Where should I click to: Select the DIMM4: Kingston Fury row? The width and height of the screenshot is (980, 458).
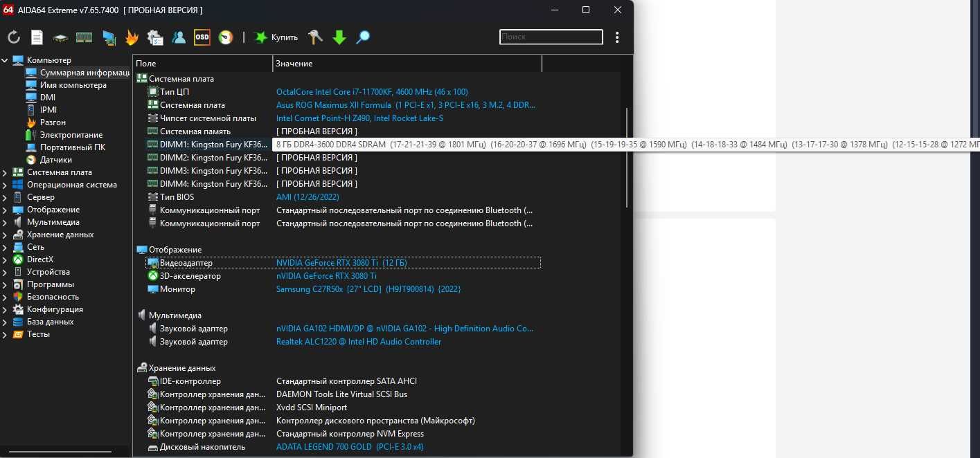pyautogui.click(x=343, y=184)
